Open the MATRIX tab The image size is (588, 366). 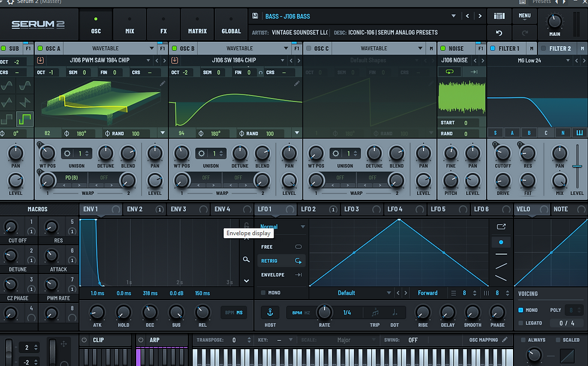[197, 25]
